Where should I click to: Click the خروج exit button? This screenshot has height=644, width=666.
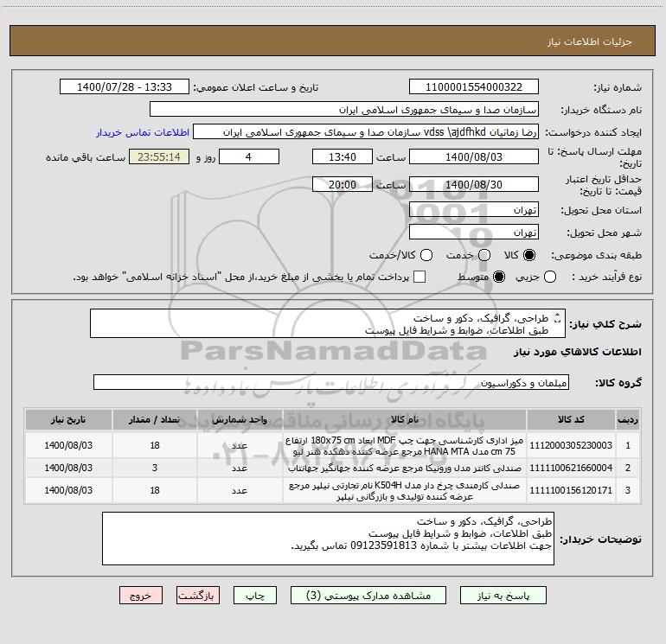(141, 596)
